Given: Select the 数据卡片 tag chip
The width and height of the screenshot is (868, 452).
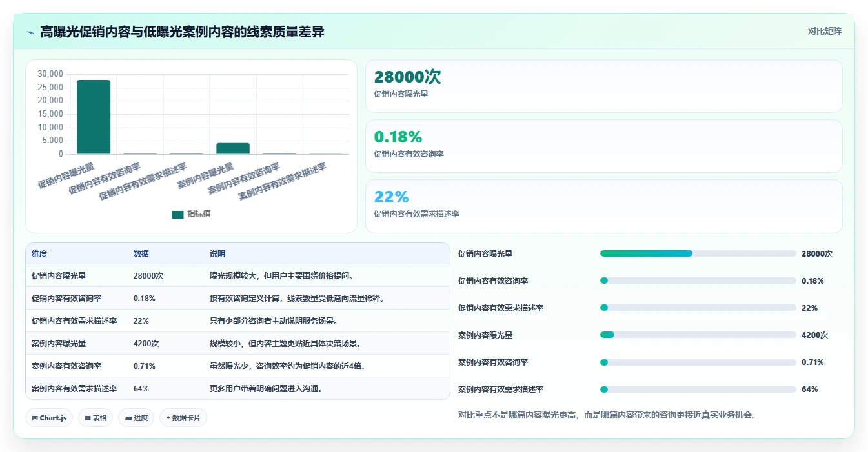Looking at the screenshot, I should 183,418.
